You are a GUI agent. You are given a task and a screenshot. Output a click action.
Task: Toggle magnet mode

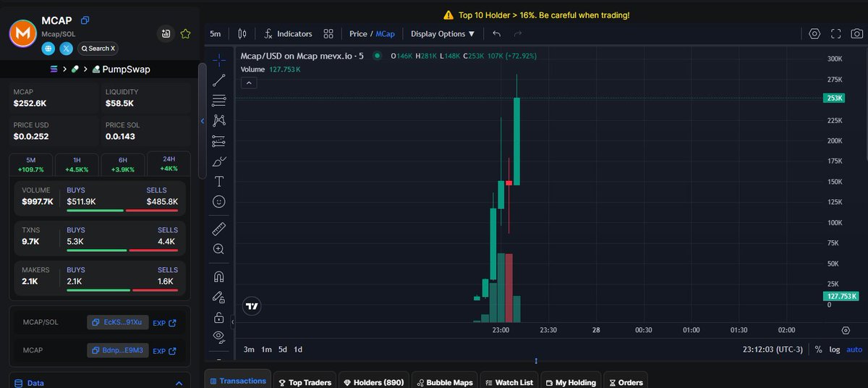219,276
